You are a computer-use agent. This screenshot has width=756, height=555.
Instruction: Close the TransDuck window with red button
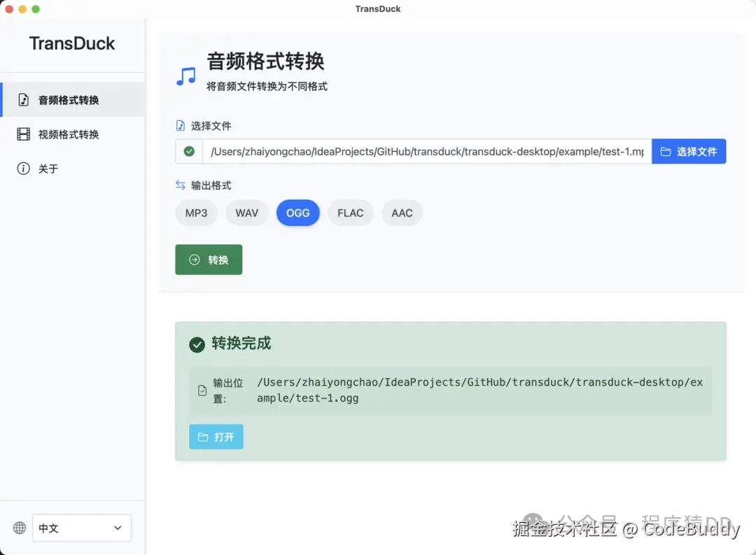[x=9, y=8]
